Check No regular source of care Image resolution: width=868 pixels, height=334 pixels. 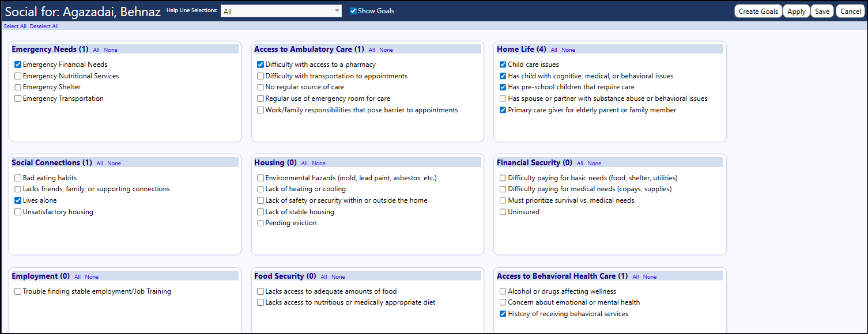(x=261, y=87)
